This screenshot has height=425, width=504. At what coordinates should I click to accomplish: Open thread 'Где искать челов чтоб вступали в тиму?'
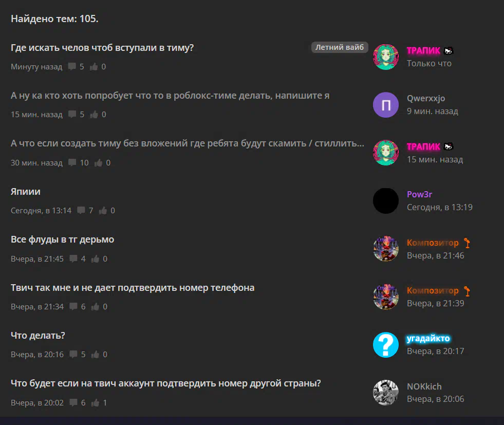tap(102, 48)
